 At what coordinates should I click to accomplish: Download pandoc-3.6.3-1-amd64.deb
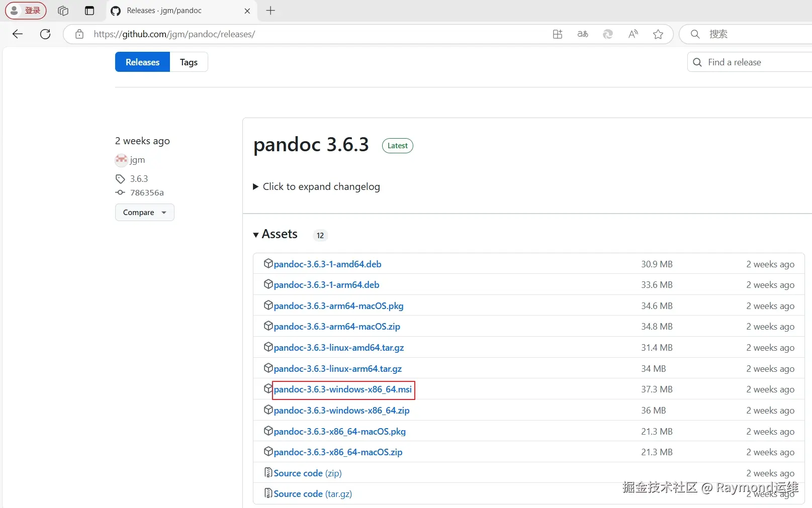click(327, 264)
